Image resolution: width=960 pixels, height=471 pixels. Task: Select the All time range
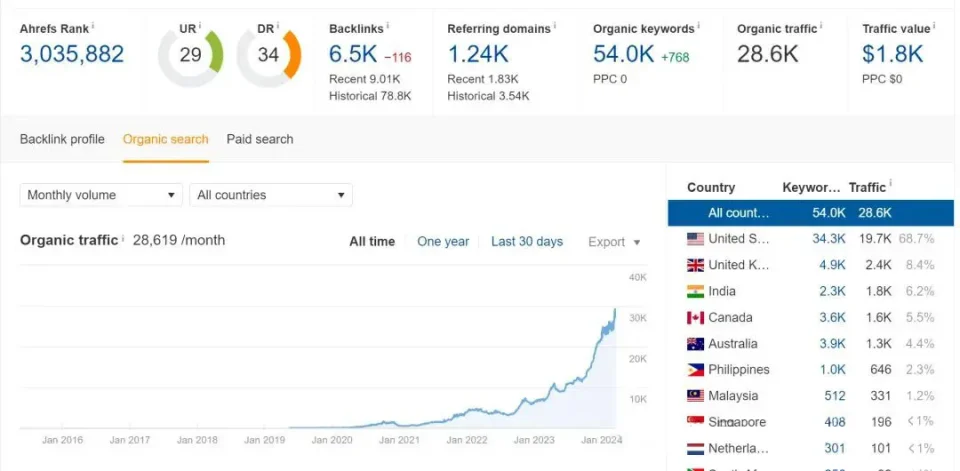372,241
